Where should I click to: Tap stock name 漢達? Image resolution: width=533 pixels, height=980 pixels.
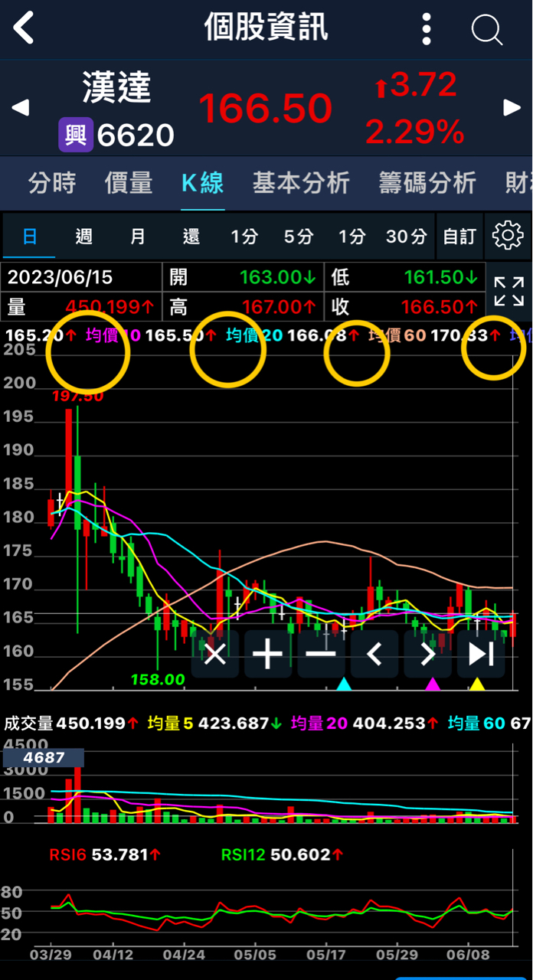click(116, 89)
